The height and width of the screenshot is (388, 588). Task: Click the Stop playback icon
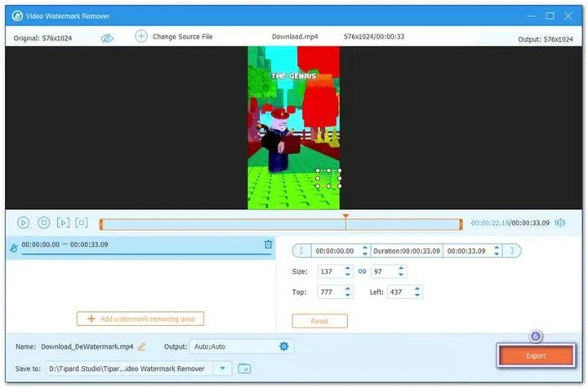(43, 222)
